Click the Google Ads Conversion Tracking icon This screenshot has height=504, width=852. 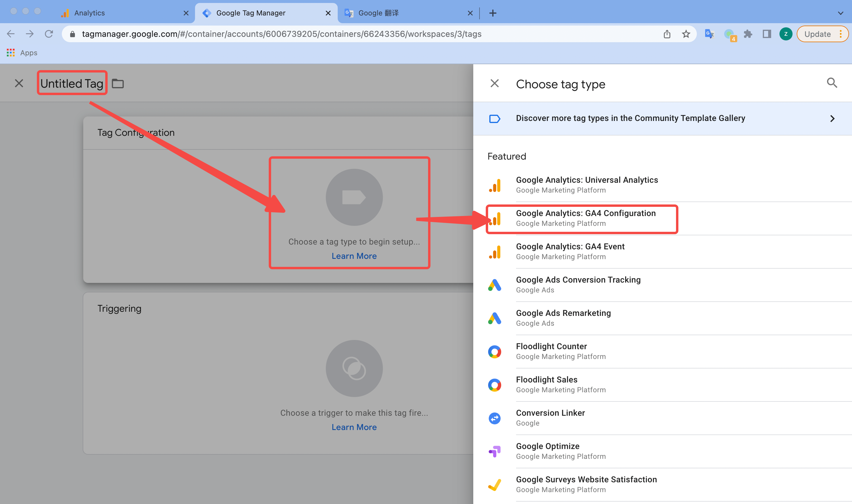click(x=495, y=285)
